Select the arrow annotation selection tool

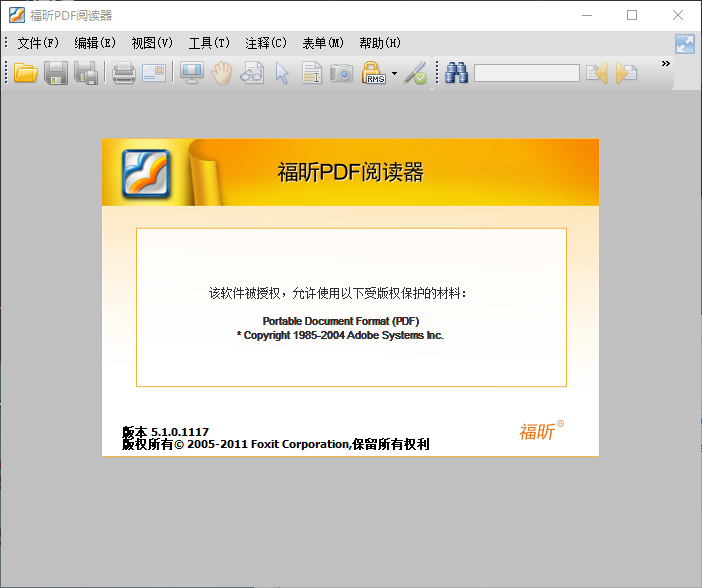point(282,73)
